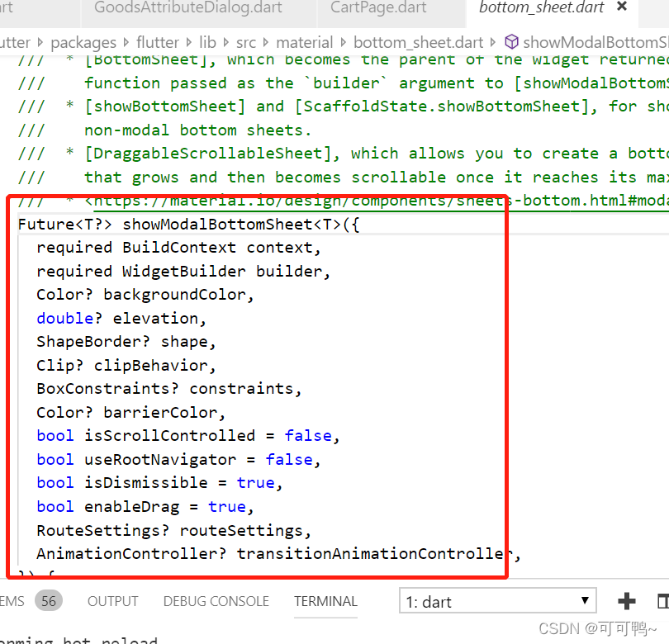Expand breadcrumb chevron after src
669x644 pixels.
(x=266, y=42)
